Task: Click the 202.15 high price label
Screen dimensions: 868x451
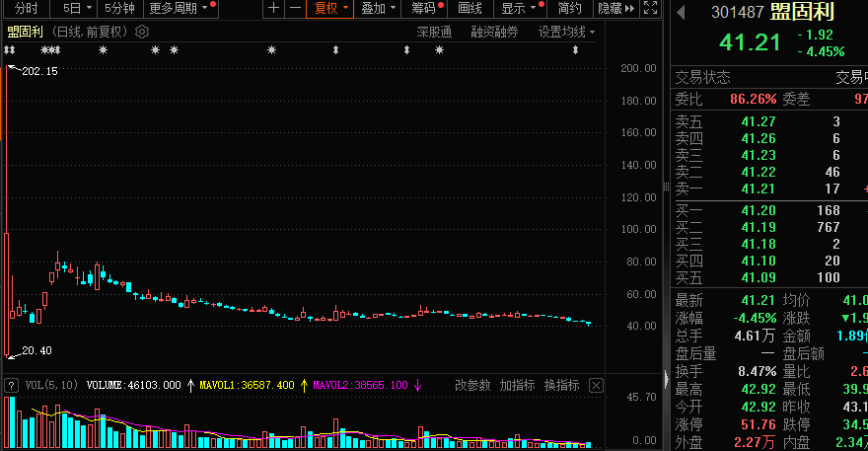Action: tap(39, 71)
